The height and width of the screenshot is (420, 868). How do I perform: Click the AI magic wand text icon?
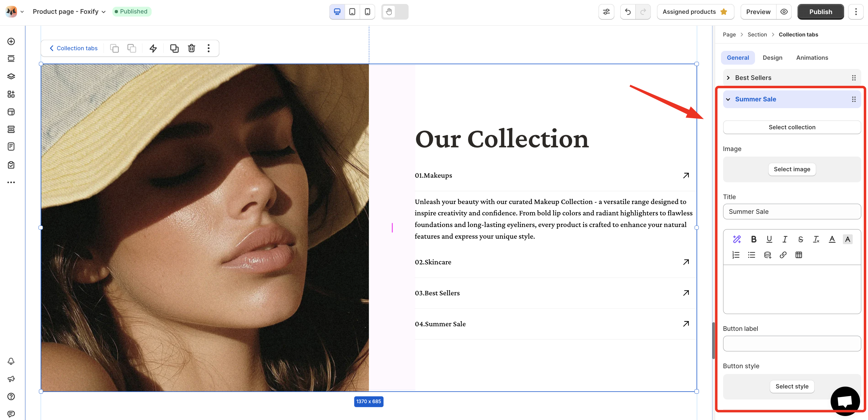pos(737,239)
